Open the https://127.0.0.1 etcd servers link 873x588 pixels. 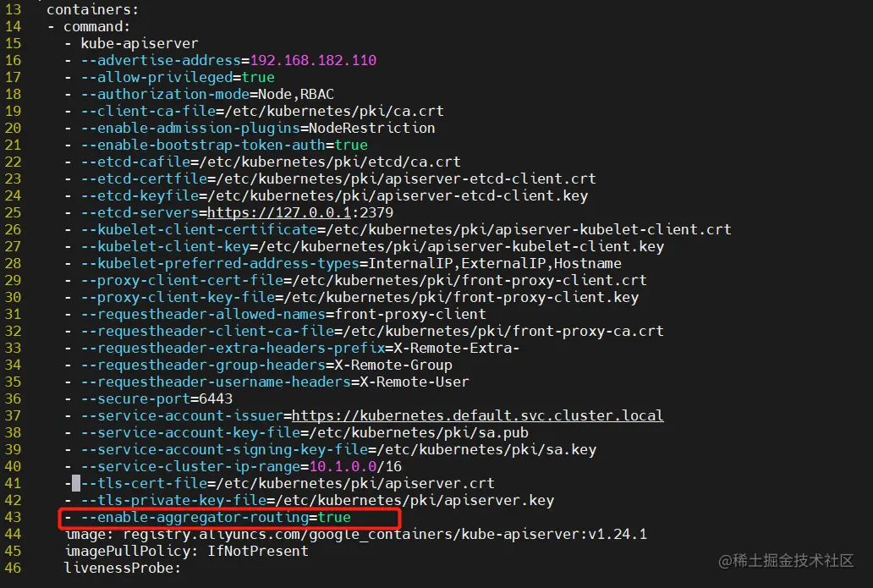pos(279,212)
